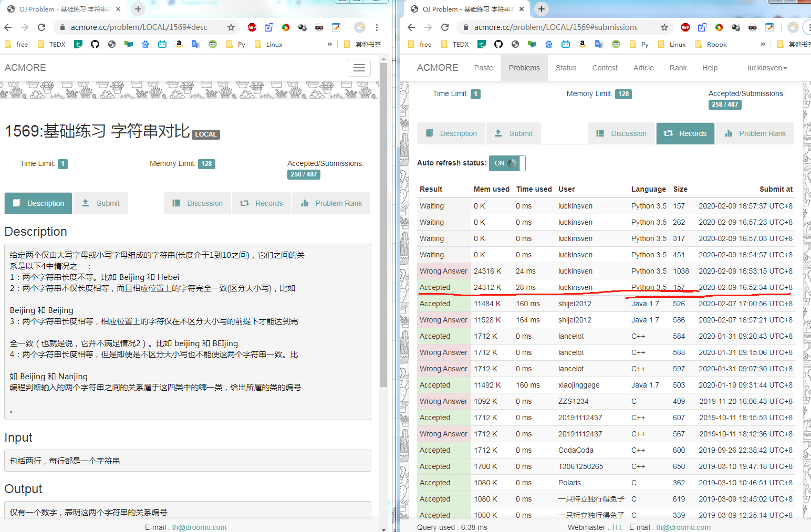Open the Py bookmark folder in #desc window
This screenshot has width=811, height=532.
tap(236, 44)
